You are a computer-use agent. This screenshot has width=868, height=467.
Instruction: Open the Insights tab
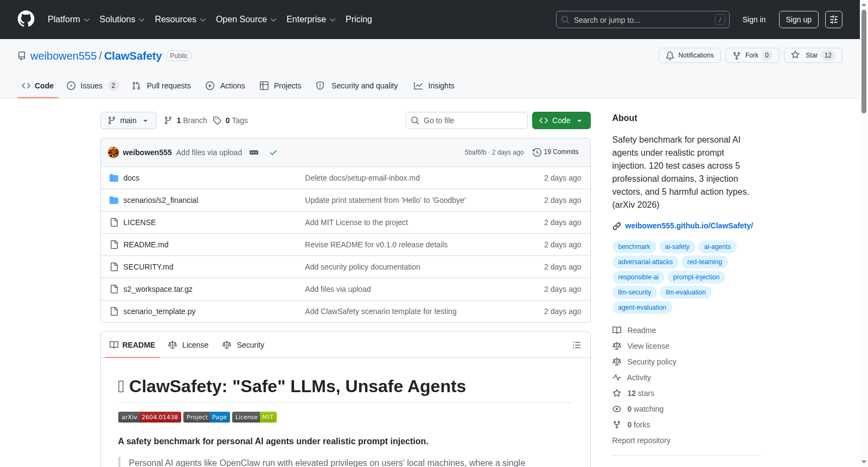click(x=434, y=86)
